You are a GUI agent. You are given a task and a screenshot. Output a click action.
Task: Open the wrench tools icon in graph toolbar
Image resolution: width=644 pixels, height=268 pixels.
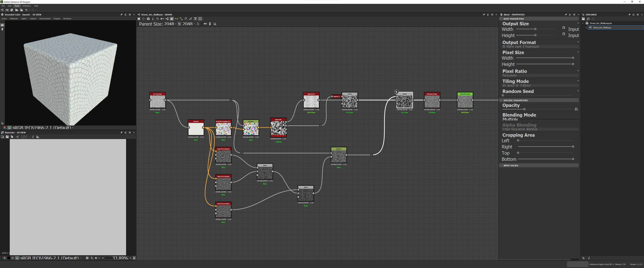coord(191,19)
